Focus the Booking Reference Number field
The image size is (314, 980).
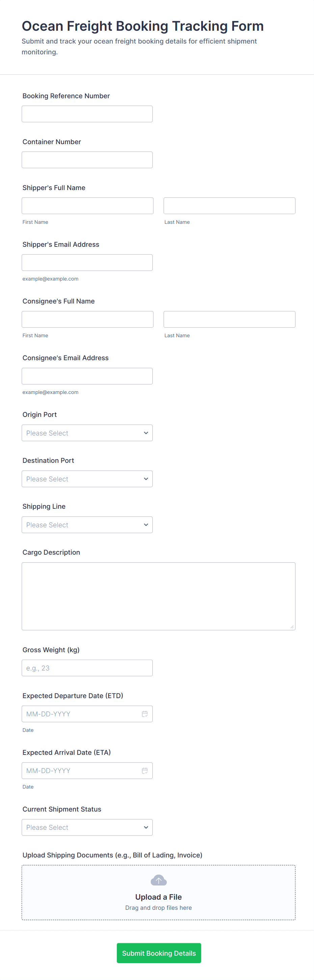(x=87, y=114)
